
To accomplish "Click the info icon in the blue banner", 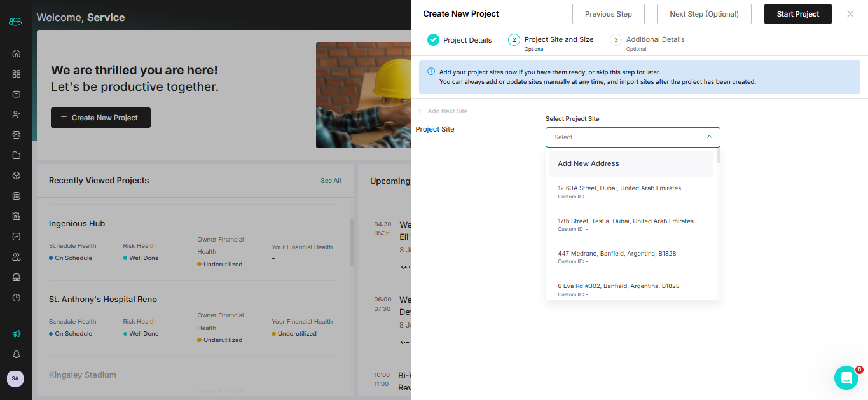I will coord(431,72).
